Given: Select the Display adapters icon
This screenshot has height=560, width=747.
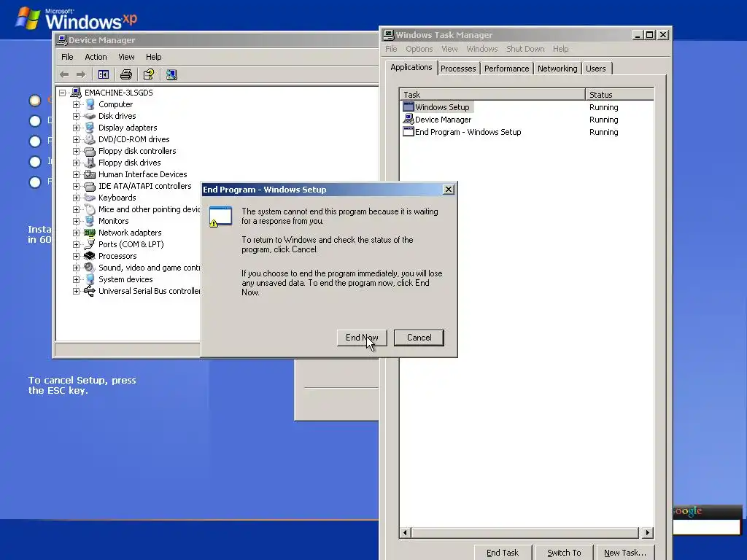Looking at the screenshot, I should pyautogui.click(x=90, y=128).
